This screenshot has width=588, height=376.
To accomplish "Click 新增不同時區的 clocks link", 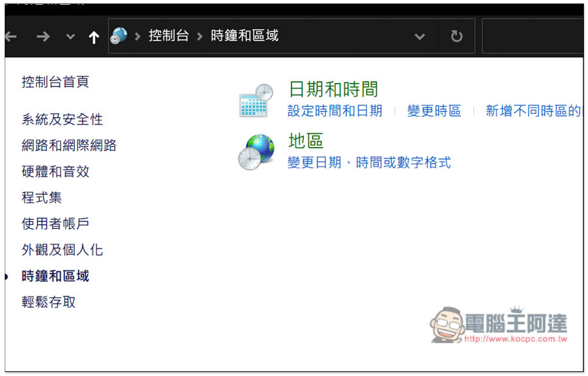I will [x=533, y=111].
